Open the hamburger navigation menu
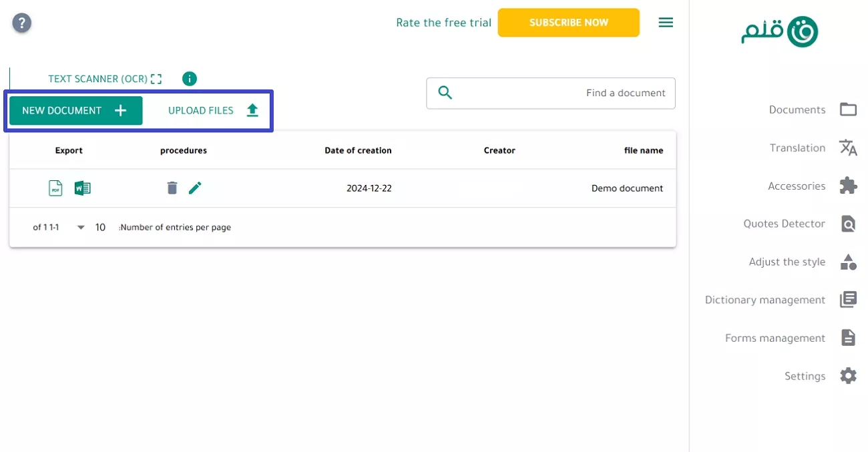 coord(666,22)
